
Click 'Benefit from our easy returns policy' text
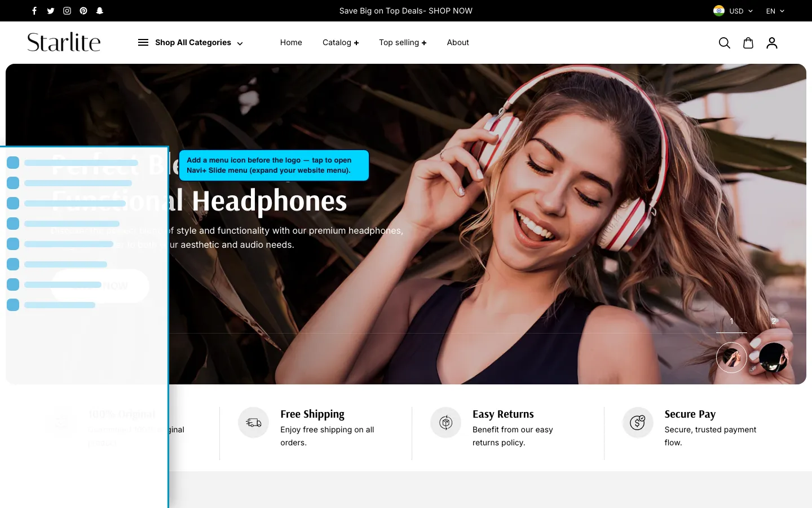pyautogui.click(x=513, y=436)
